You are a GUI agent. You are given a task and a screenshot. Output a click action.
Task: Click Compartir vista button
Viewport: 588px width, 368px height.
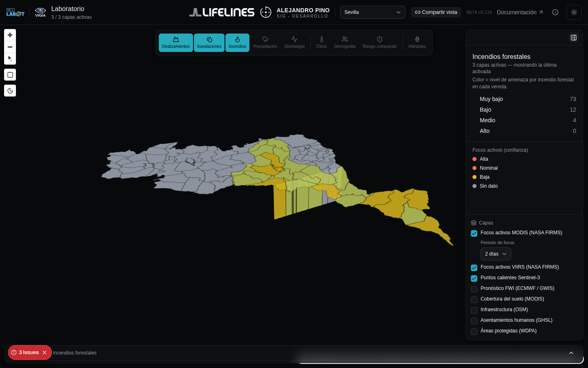(x=436, y=12)
